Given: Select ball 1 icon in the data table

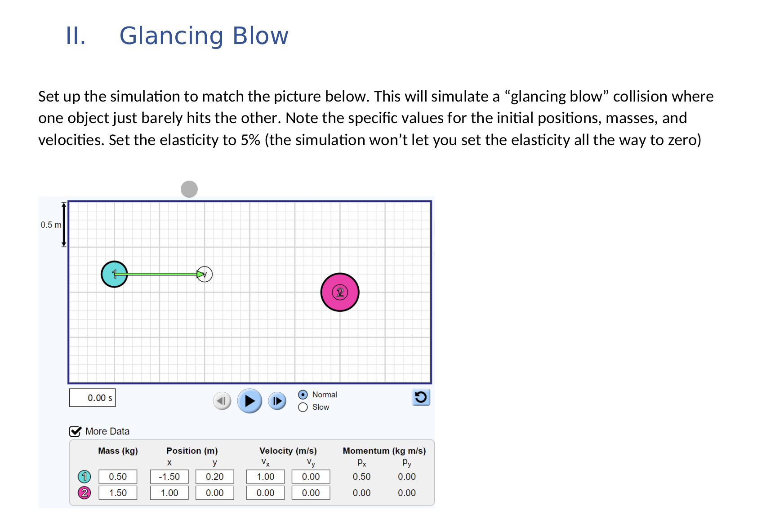Looking at the screenshot, I should tap(85, 476).
